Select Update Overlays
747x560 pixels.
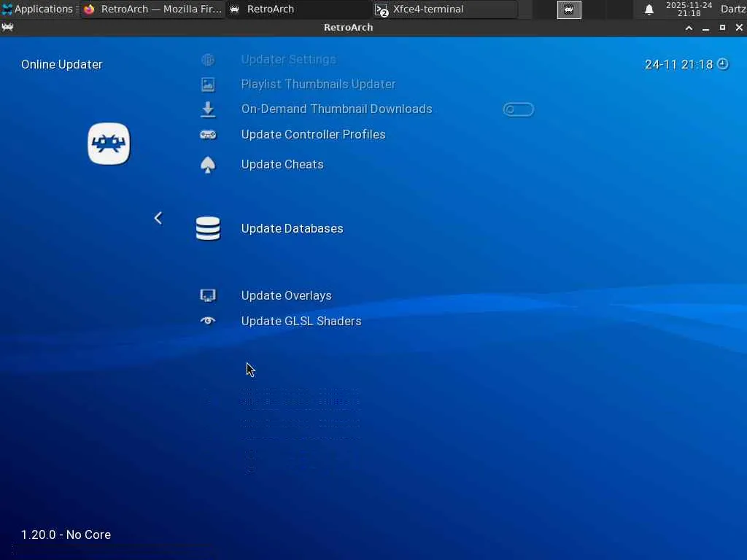point(286,296)
